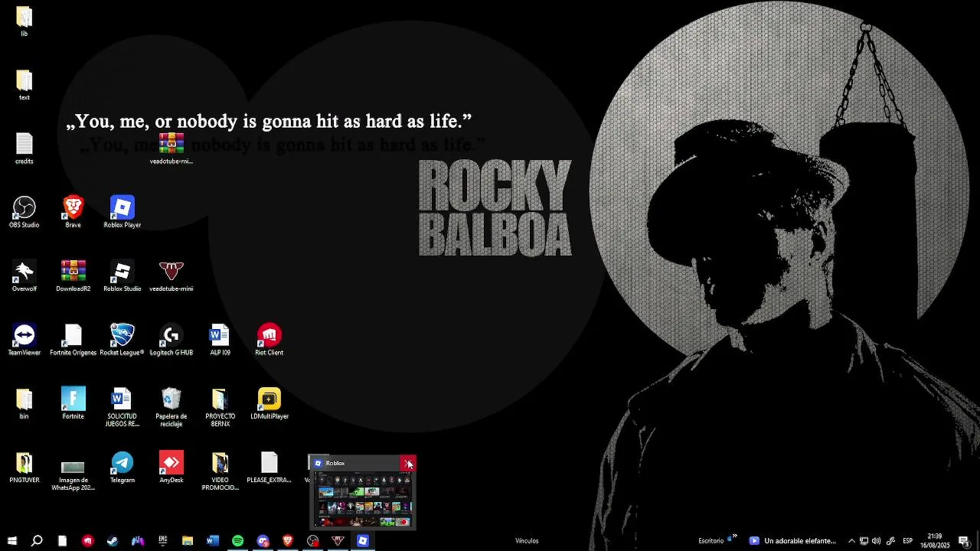Open Papelera de reciclaje recycle bin
This screenshot has width=980, height=551.
171,407
